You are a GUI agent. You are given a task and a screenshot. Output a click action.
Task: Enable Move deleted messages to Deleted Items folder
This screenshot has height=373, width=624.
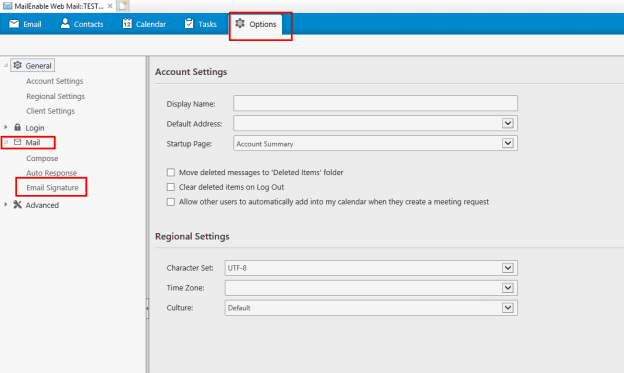171,172
